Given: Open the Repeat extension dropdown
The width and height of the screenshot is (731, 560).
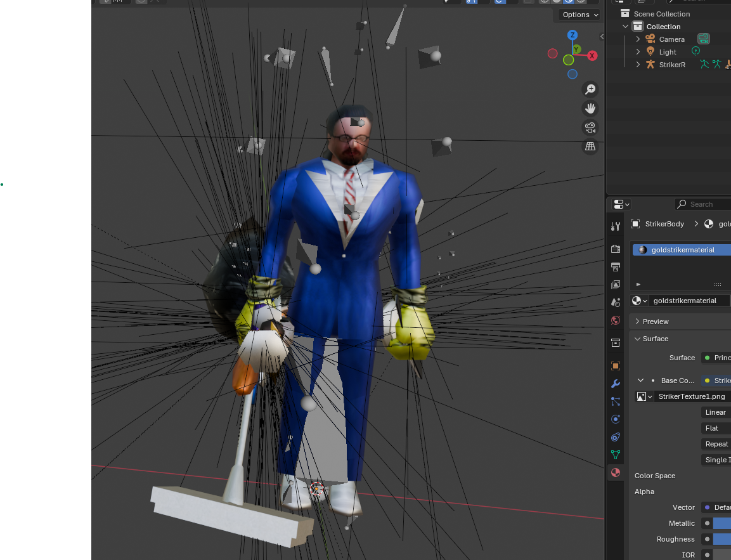Looking at the screenshot, I should [x=716, y=444].
